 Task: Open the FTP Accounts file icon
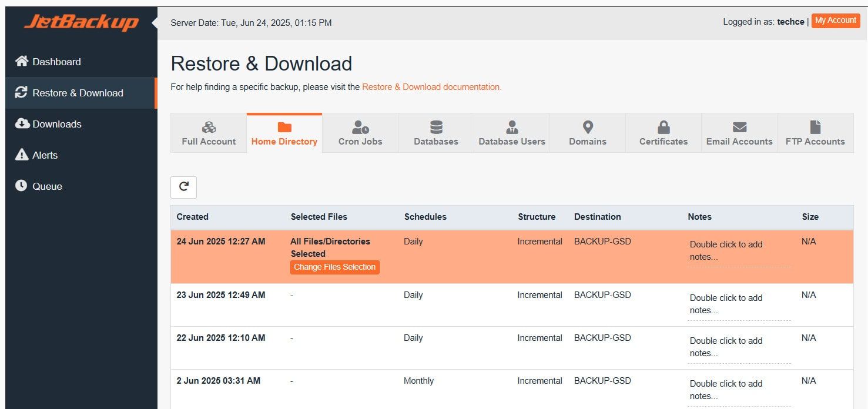(815, 127)
